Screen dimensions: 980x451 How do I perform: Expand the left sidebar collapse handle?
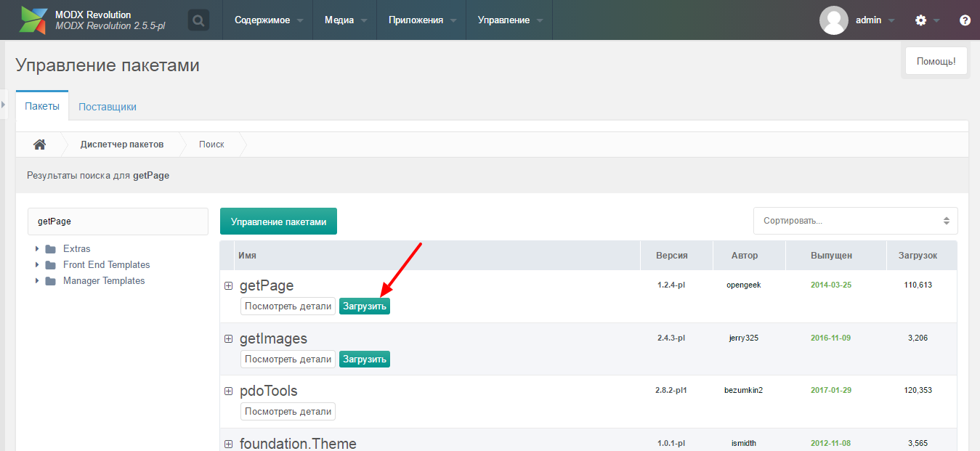tap(3, 105)
